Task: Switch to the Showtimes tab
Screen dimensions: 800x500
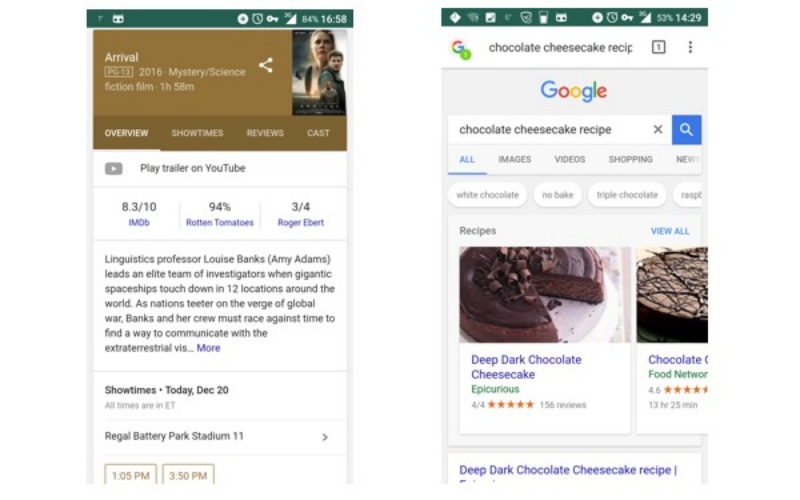Action: tap(197, 133)
